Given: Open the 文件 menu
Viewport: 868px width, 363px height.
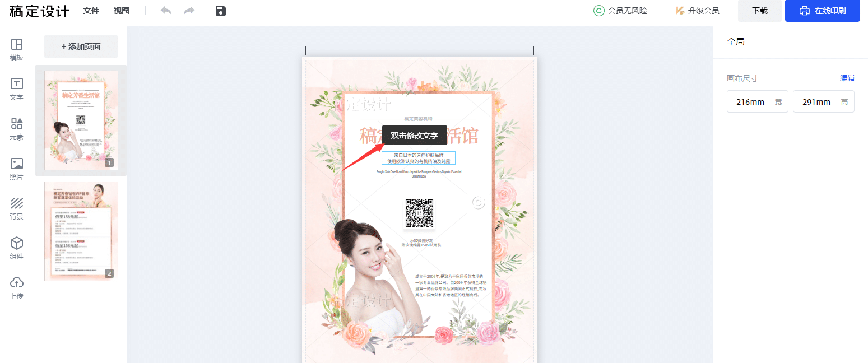Looking at the screenshot, I should [91, 11].
